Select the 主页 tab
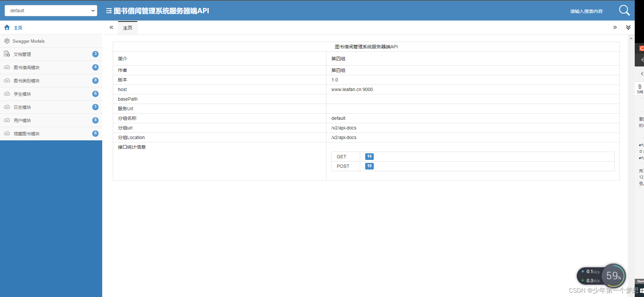Image resolution: width=644 pixels, height=297 pixels. (128, 28)
